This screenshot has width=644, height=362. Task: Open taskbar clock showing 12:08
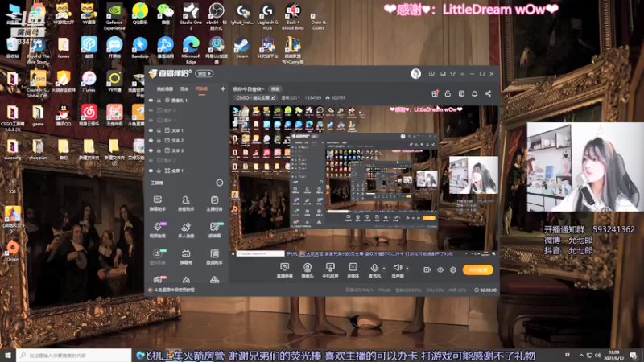pos(614,356)
